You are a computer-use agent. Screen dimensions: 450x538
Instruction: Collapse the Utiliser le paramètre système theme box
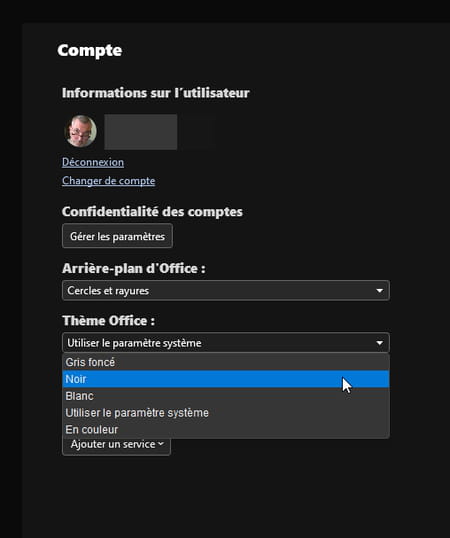click(x=226, y=343)
